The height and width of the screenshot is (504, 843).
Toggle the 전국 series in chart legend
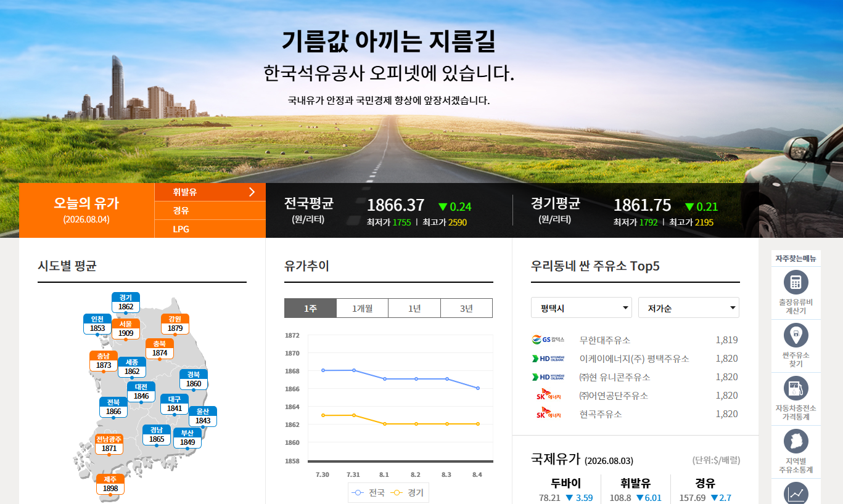368,493
